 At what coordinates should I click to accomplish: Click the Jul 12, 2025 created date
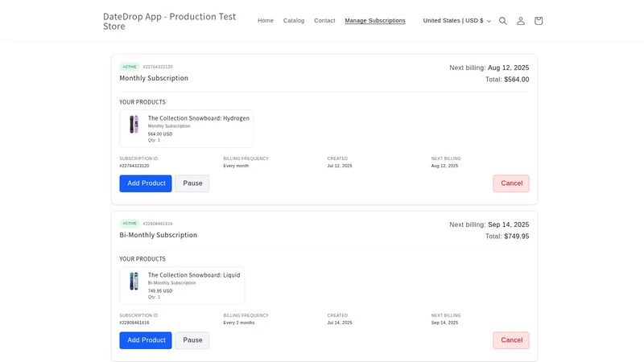340,166
